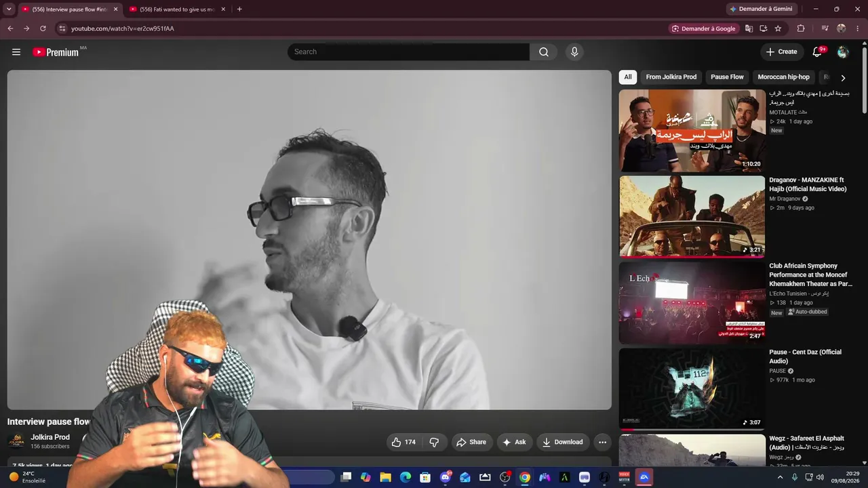Expand the Chrome tab search dropdown
The height and width of the screenshot is (488, 868).
pyautogui.click(x=9, y=9)
